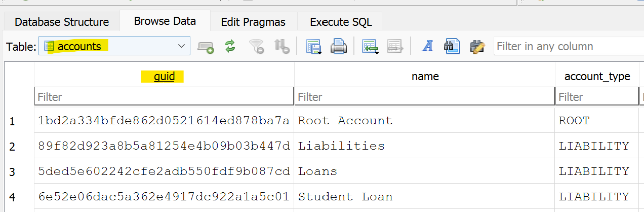Viewport: 644px width, 212px height.
Task: Switch to the Database Structure tab
Action: tap(62, 22)
